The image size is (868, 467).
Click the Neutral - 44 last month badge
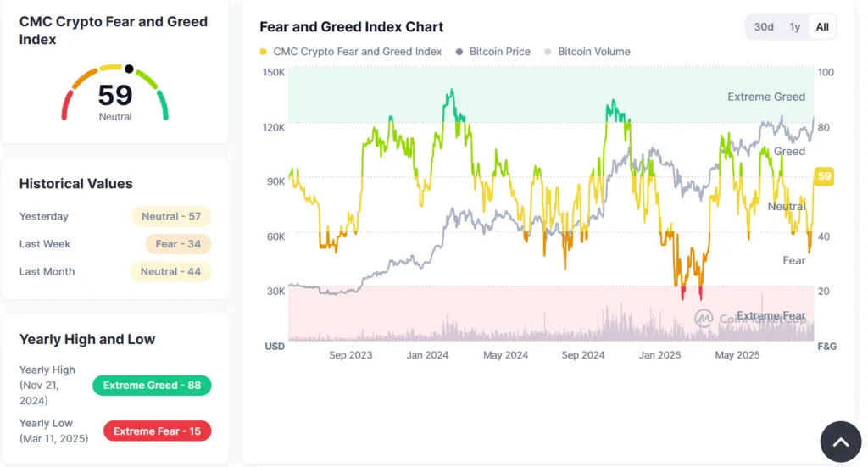click(x=171, y=272)
